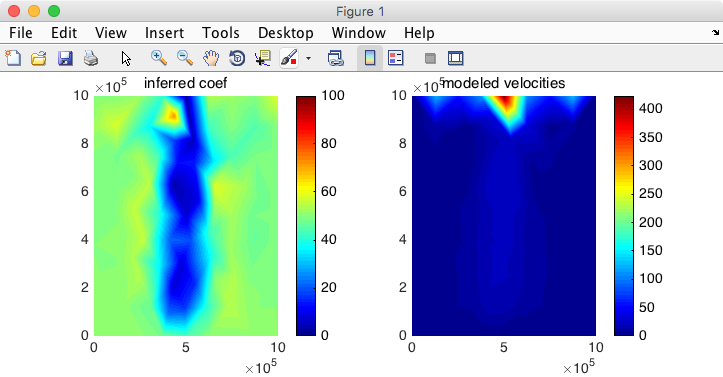Print figure with the printer icon
The image size is (723, 377).
[x=91, y=58]
